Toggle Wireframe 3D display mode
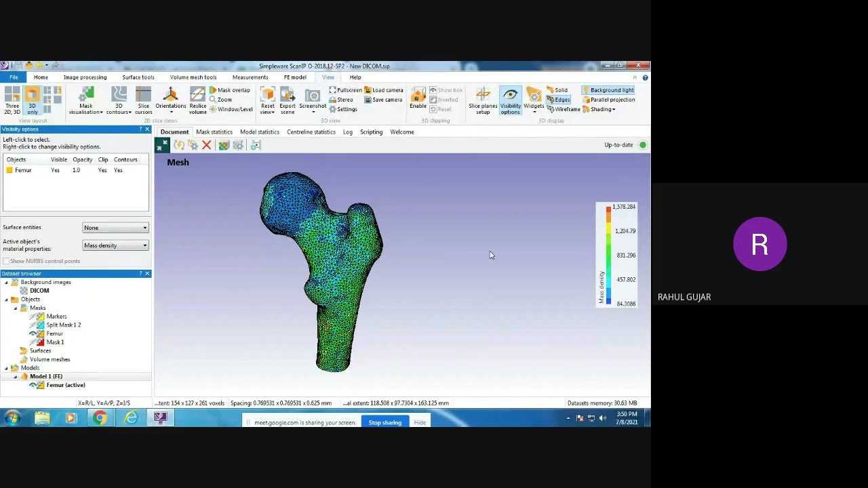Image resolution: width=868 pixels, height=488 pixels. (563, 109)
